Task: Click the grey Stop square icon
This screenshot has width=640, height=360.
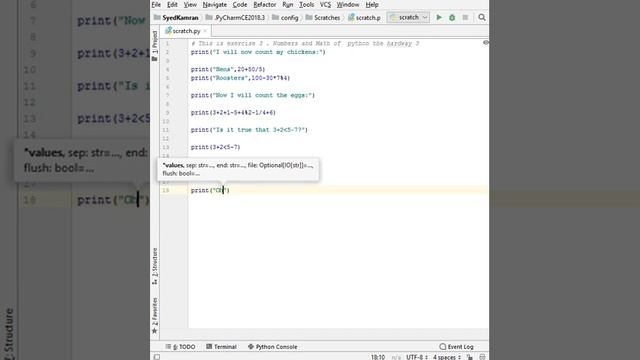Action: (465, 18)
